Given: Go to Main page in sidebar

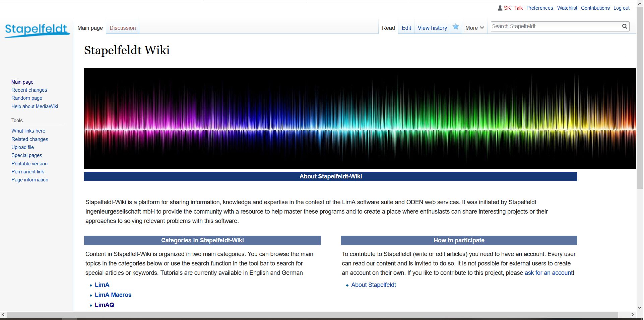Looking at the screenshot, I should [x=22, y=82].
